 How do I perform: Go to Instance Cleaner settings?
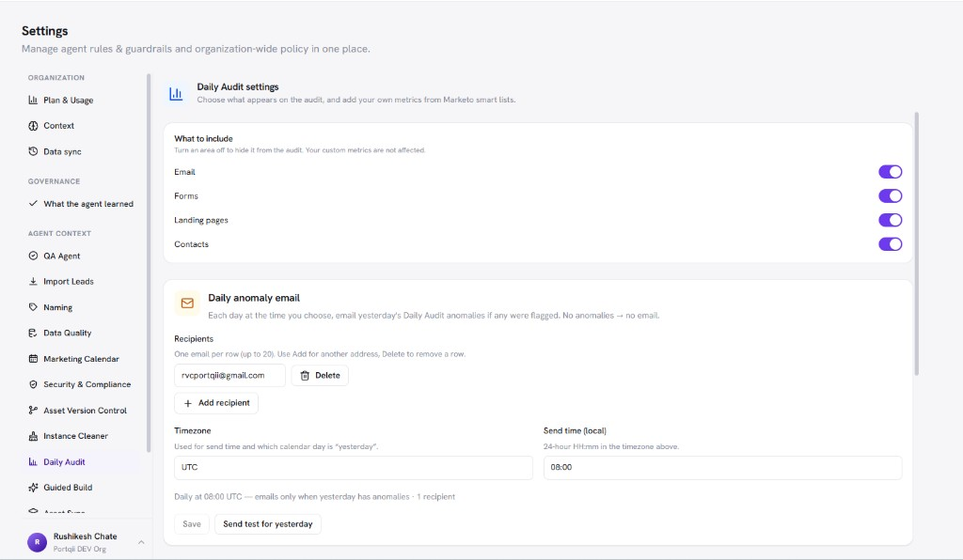click(x=80, y=436)
